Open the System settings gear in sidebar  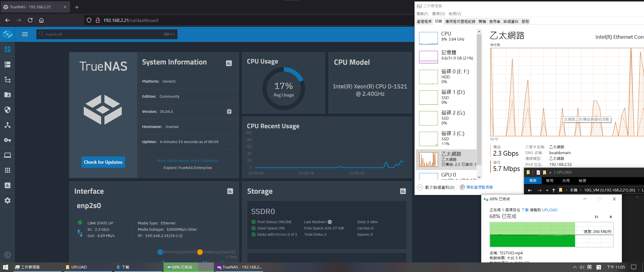(x=8, y=200)
